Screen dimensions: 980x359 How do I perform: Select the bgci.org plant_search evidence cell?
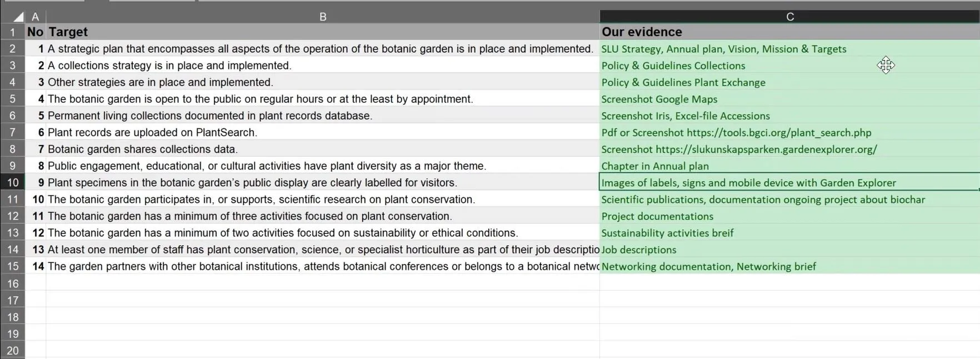(790, 132)
